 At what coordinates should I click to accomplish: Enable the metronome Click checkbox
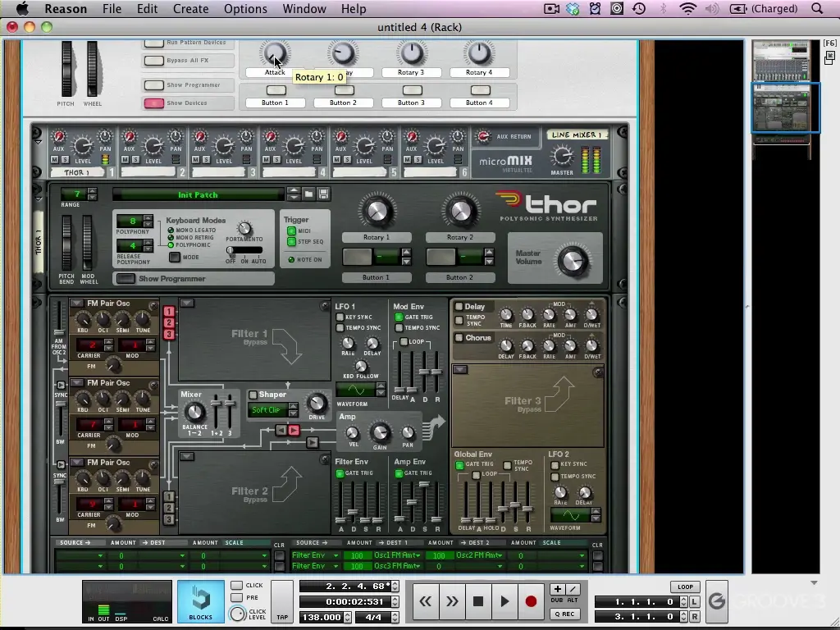click(237, 585)
